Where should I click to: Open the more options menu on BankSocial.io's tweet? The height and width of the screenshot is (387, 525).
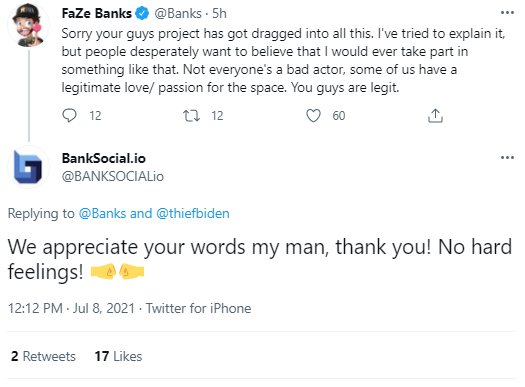[x=507, y=158]
